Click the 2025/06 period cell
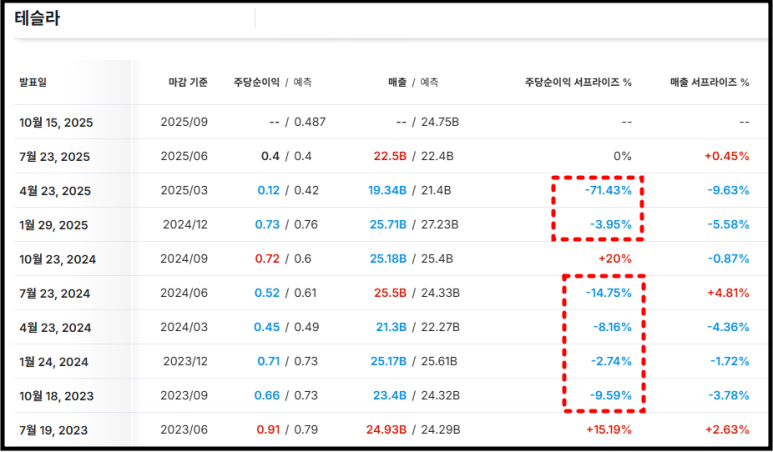Screen dimensions: 773x452 pyautogui.click(x=184, y=156)
